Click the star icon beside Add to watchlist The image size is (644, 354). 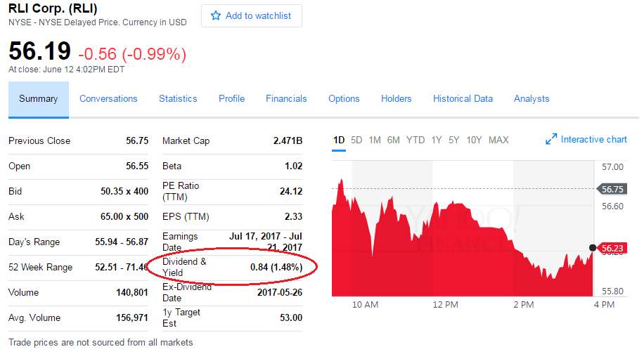coord(216,15)
